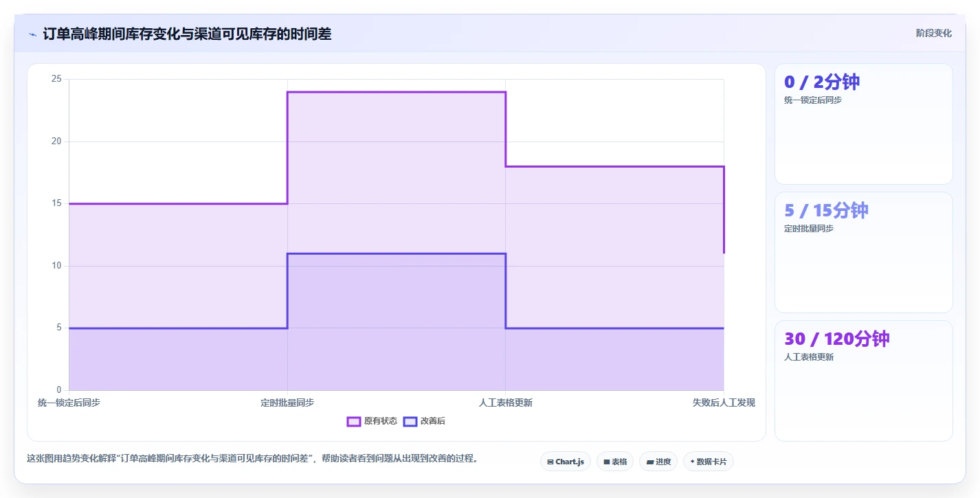This screenshot has width=980, height=498.
Task: Toggle the 原有状态 legend item
Action: (372, 421)
